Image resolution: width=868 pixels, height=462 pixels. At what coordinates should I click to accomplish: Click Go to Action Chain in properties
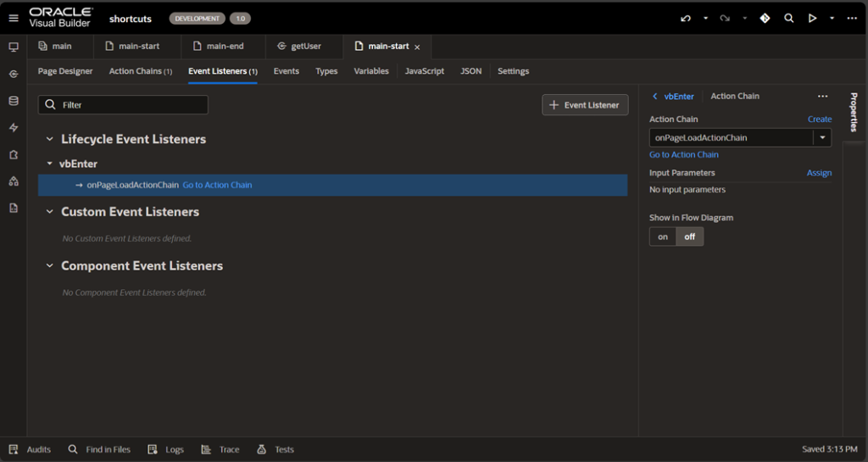[x=684, y=155]
